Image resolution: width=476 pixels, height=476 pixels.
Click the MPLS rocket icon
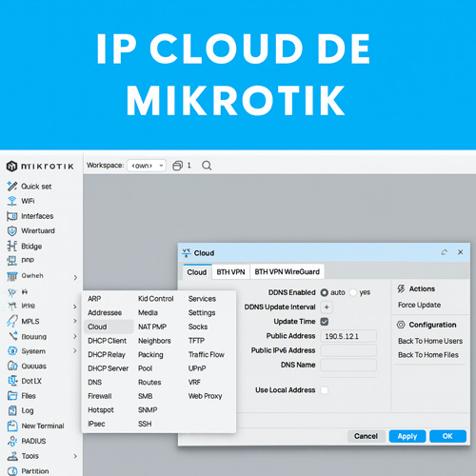coord(12,321)
